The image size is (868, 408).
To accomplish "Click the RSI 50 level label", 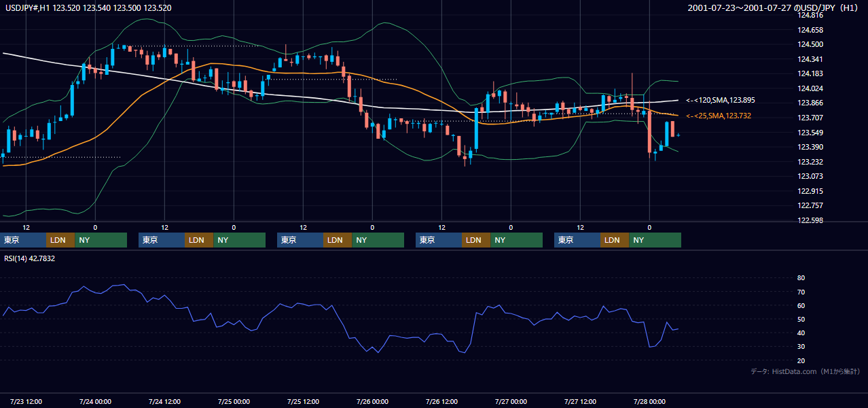I will click(801, 319).
